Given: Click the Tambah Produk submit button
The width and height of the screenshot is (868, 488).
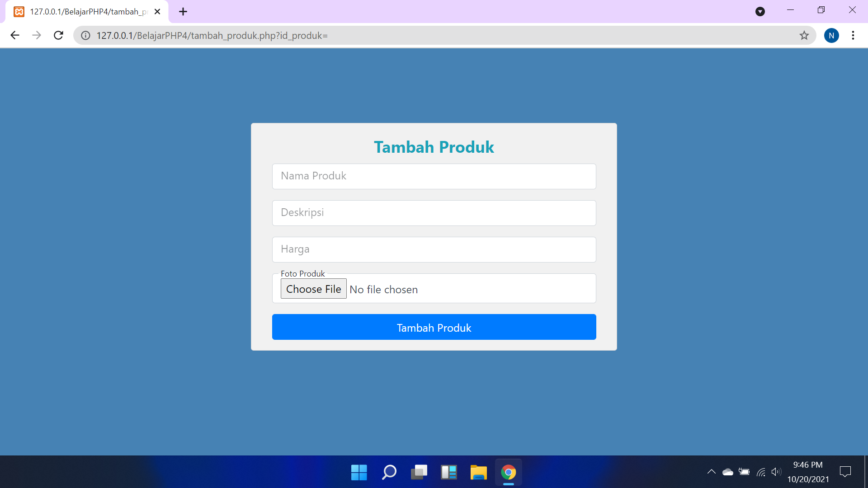Looking at the screenshot, I should click(x=434, y=327).
